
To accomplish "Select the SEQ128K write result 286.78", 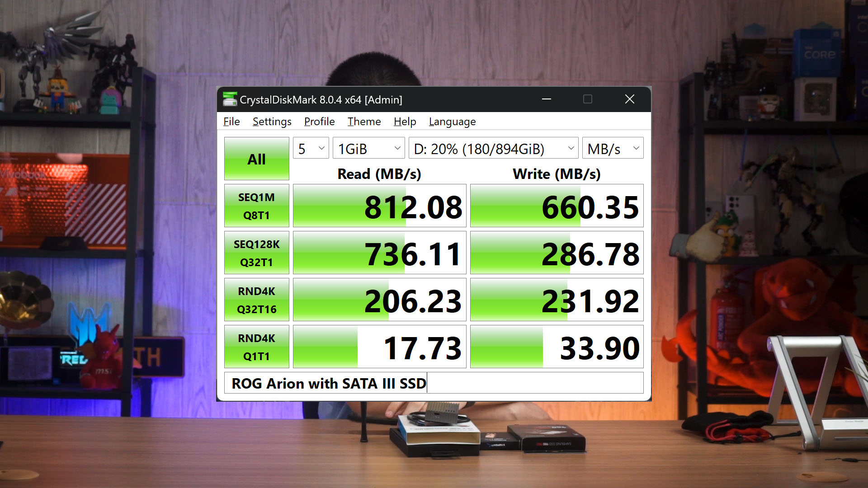I will pyautogui.click(x=557, y=253).
